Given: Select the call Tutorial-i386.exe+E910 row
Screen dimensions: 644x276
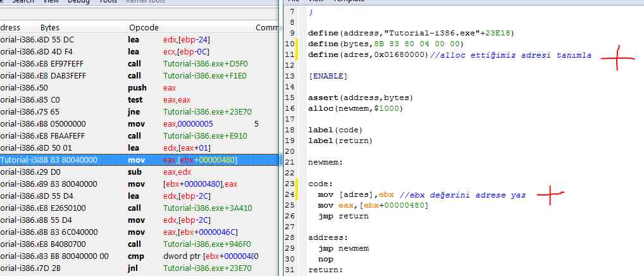Looking at the screenshot, I should click(139, 135).
